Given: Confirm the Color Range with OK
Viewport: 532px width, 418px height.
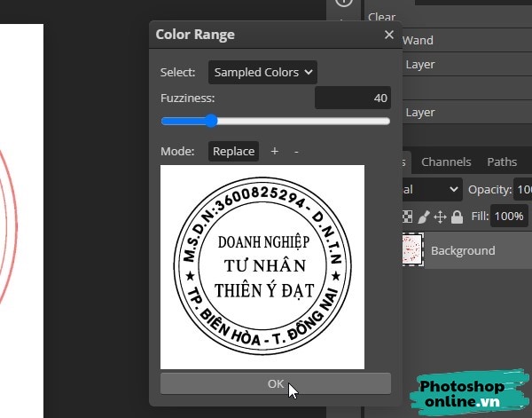Looking at the screenshot, I should [x=275, y=383].
